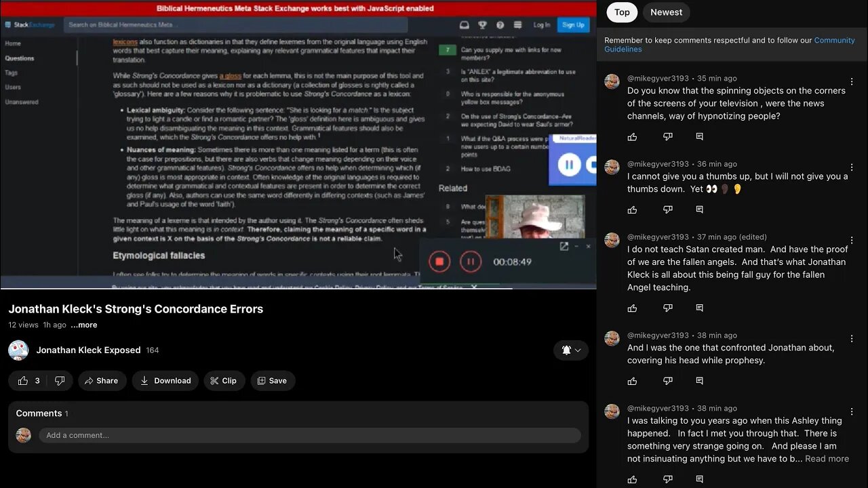Screen dimensions: 868x488
Task: Like the 'Satan created man' comment
Action: 633,308
